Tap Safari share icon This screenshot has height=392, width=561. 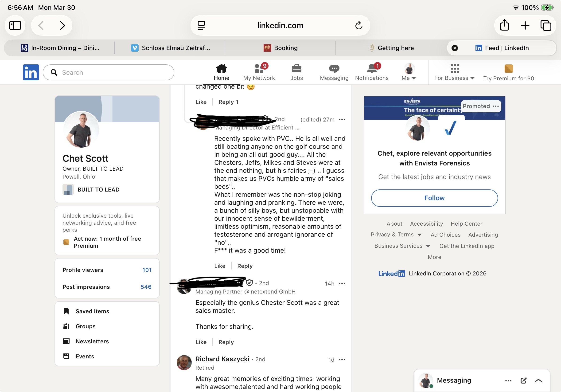[504, 25]
